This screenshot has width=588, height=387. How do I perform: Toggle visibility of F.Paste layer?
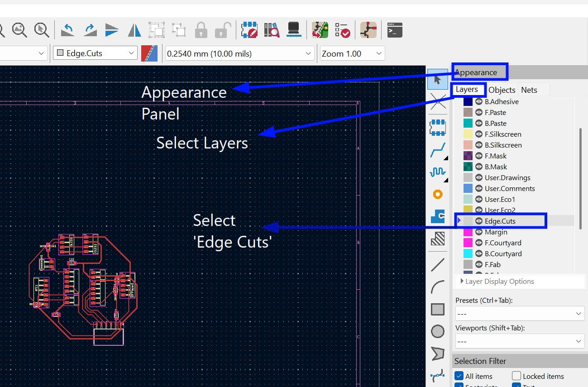click(x=479, y=113)
